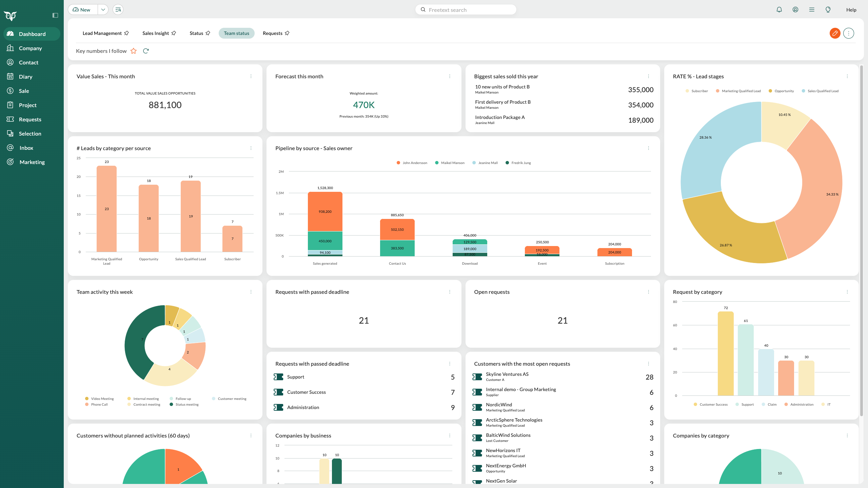Click the search filter icon next to New
868x488 pixels.
118,10
